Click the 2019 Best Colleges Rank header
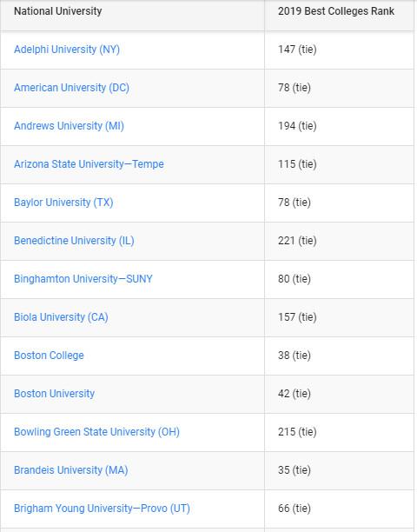Image resolution: width=417 pixels, height=532 pixels. pyautogui.click(x=336, y=11)
